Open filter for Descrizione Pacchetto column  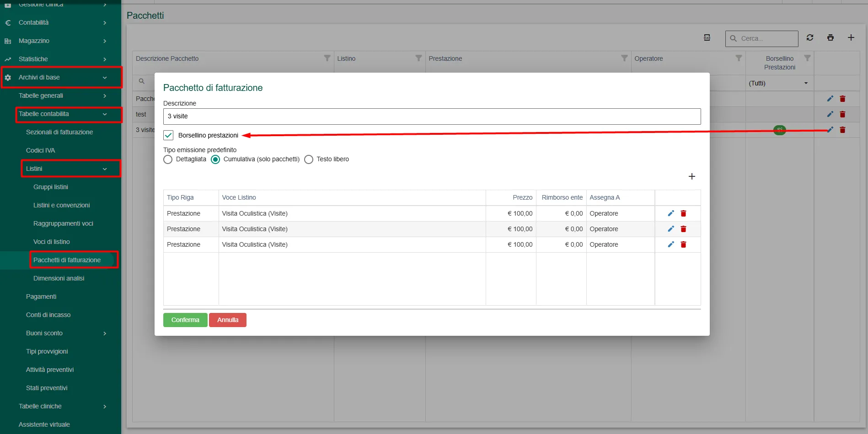pos(327,58)
